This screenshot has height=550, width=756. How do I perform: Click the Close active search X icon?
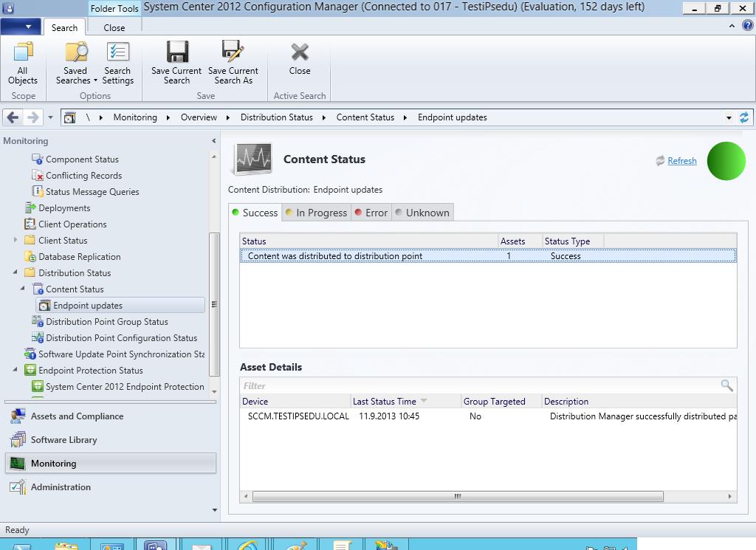(x=300, y=52)
